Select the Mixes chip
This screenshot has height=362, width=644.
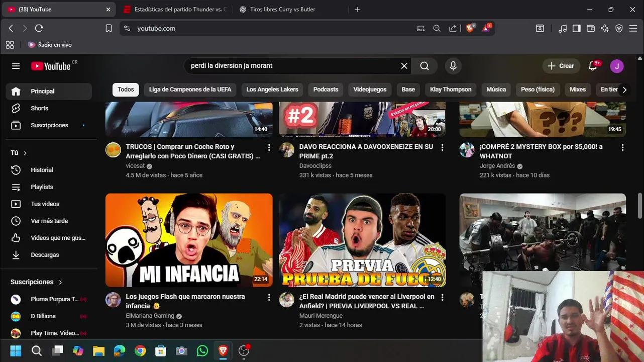(578, 89)
